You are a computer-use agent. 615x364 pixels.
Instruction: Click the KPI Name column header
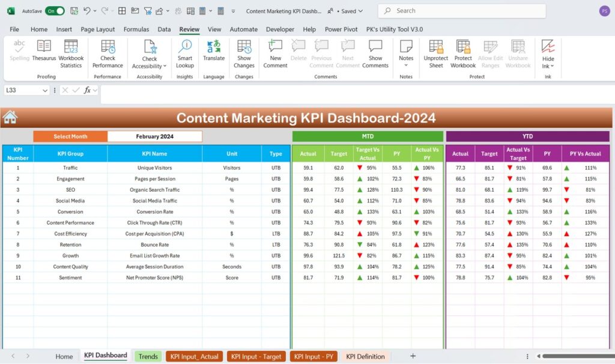[154, 154]
